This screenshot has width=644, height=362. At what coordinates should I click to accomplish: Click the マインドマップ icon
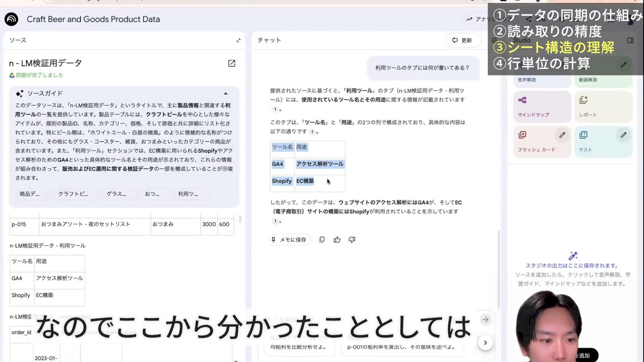coord(522,100)
